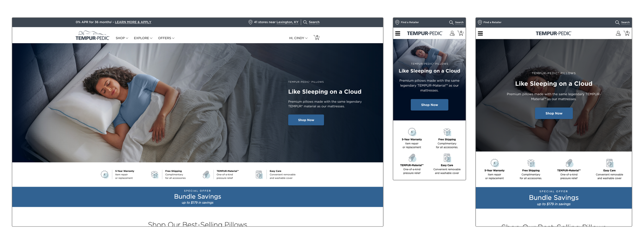Viewport: 644px width, 244px height.
Task: Click Free Shipping box icon on desktop page
Action: coord(155,175)
